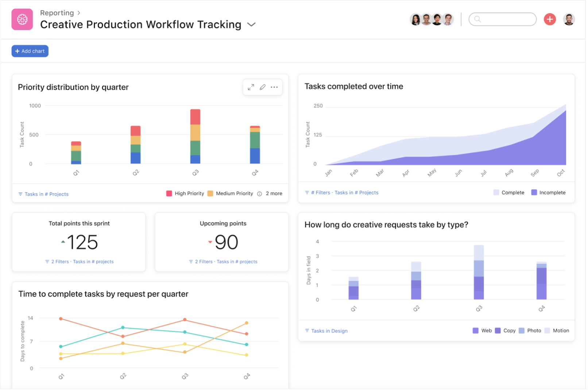Screen dimensions: 588x390
Task: Click the fourth team member avatar
Action: pos(448,19)
